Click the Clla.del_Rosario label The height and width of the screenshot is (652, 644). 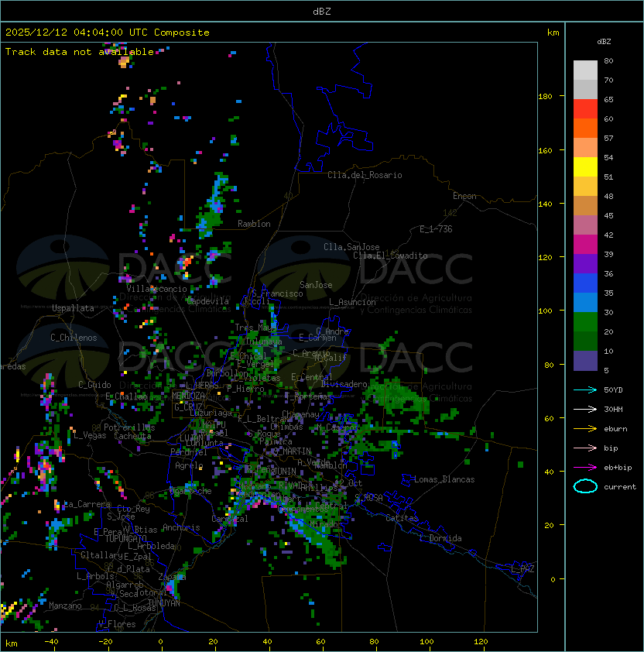click(x=365, y=175)
